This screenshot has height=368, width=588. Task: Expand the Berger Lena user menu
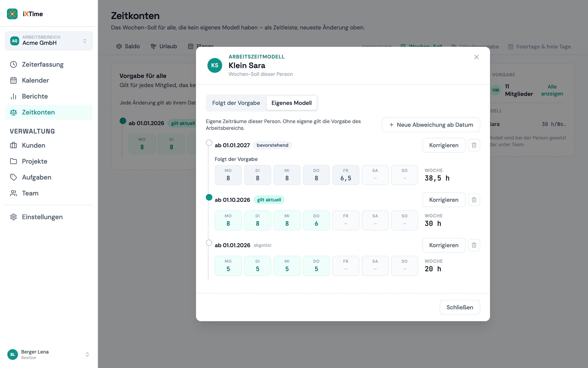[49, 354]
